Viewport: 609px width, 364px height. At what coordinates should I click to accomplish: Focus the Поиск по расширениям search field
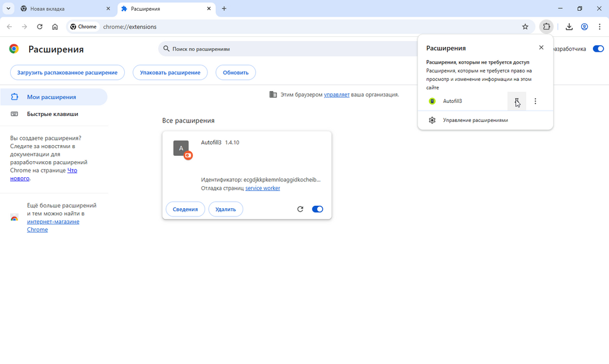pyautogui.click(x=285, y=49)
